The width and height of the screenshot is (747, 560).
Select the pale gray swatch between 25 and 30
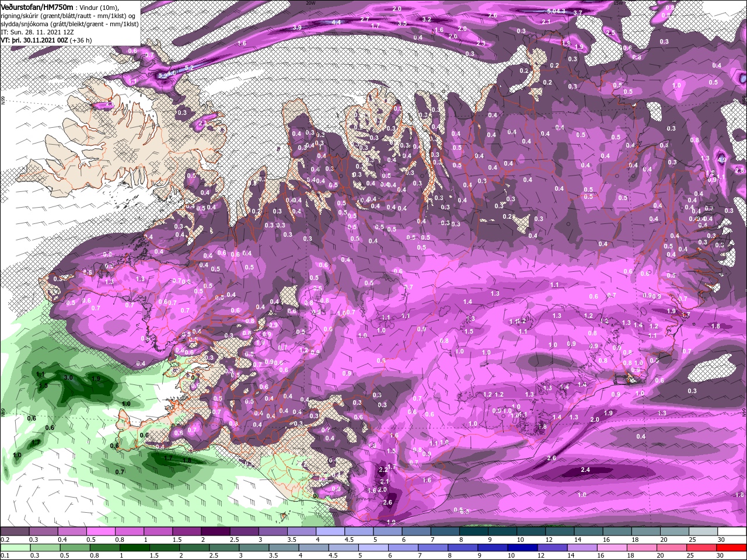pos(704,531)
